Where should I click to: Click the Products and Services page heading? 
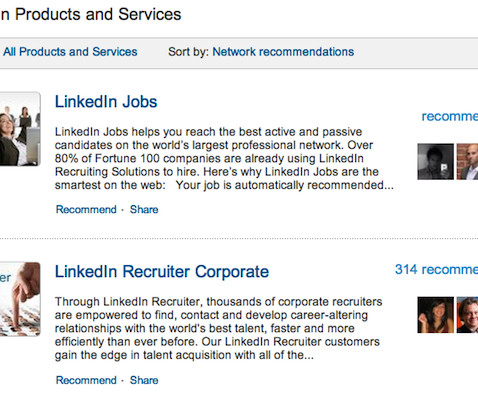click(x=91, y=14)
